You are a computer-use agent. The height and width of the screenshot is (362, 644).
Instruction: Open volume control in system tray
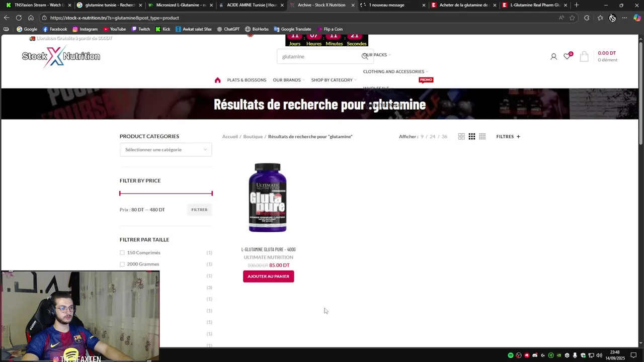(599, 355)
